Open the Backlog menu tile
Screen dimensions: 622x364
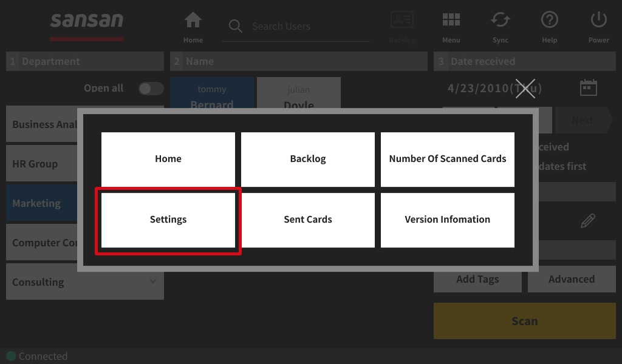[x=308, y=159]
